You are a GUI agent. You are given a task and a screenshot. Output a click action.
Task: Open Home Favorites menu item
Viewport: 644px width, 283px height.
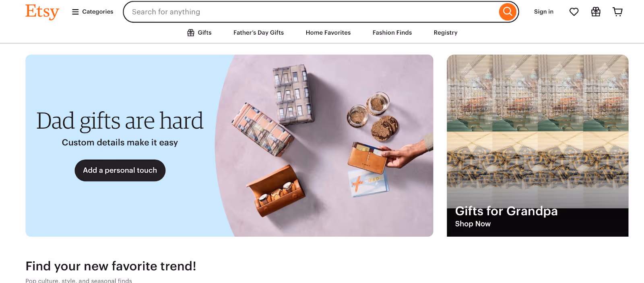(x=328, y=33)
